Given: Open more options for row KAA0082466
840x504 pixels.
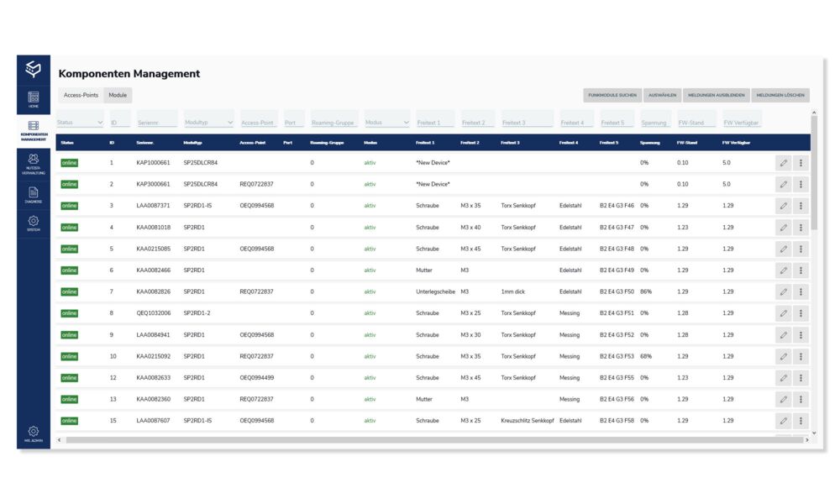Looking at the screenshot, I should point(801,270).
